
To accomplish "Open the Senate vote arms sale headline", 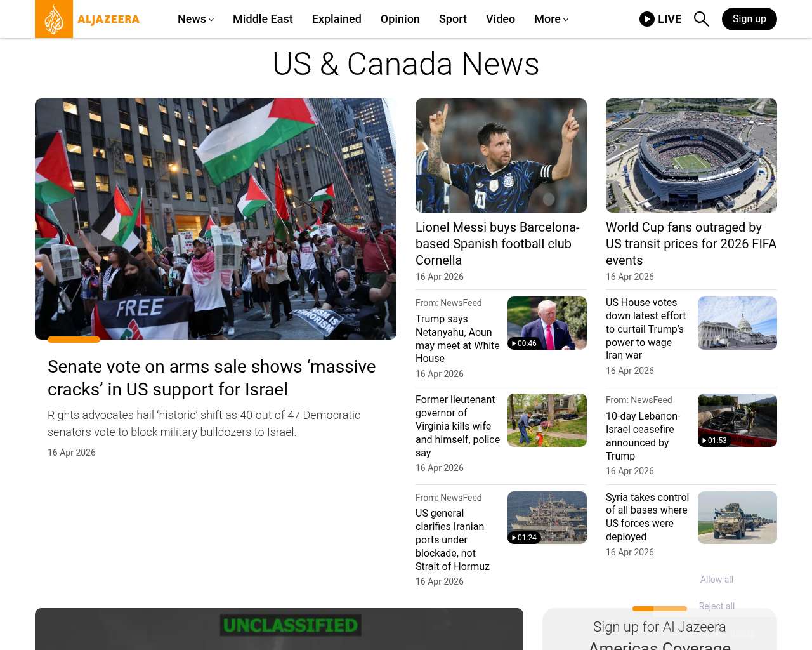I will coord(211,378).
